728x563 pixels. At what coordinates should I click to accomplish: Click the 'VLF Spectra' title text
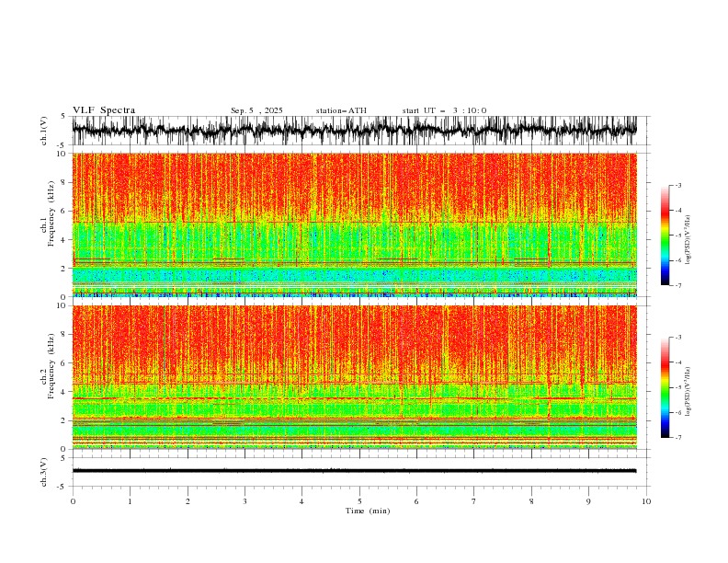pyautogui.click(x=104, y=110)
